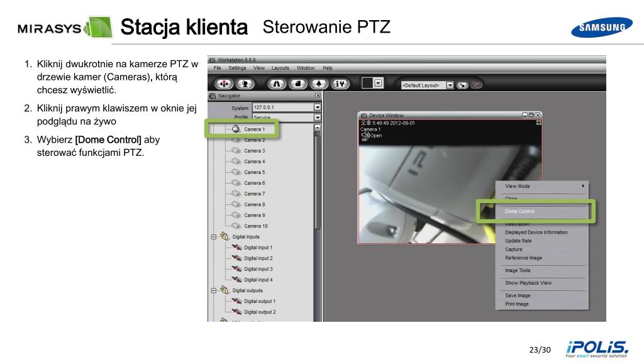Select Camera 6 in the tree

coord(255,183)
